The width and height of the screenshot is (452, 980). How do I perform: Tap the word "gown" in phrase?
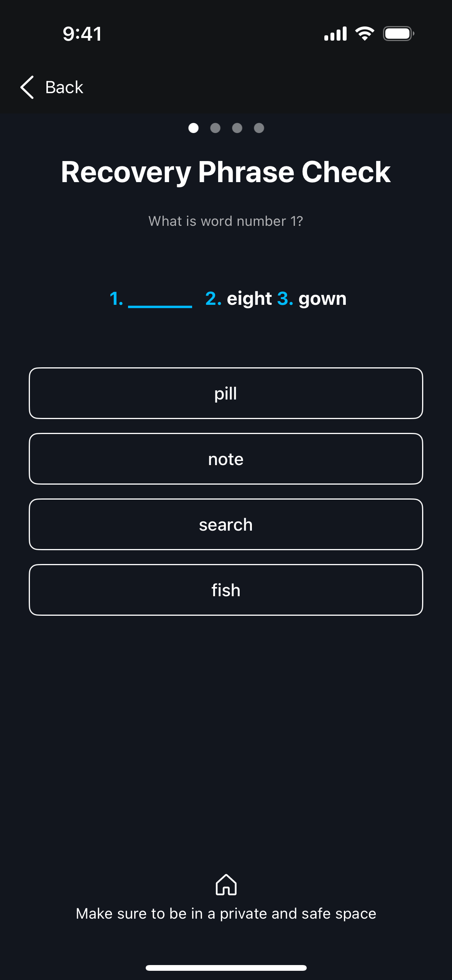[x=322, y=299]
